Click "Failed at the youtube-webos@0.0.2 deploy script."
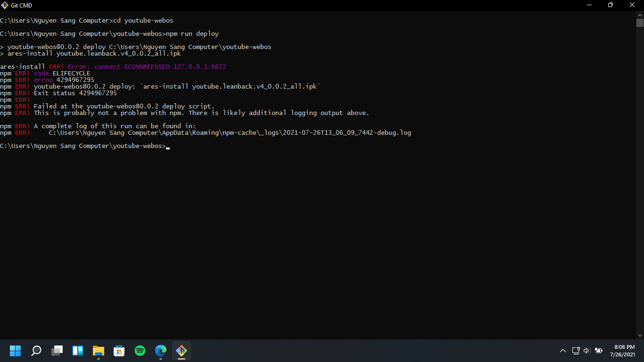The image size is (644, 362). click(x=124, y=107)
